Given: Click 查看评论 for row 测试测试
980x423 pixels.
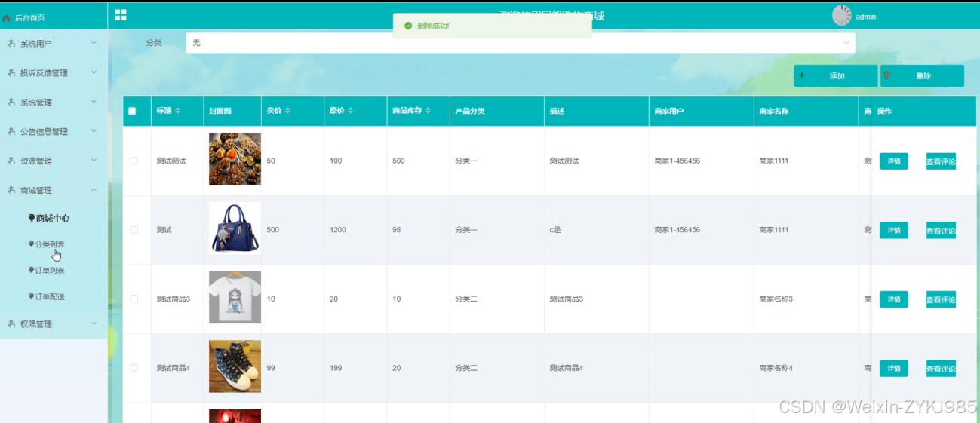Looking at the screenshot, I should (941, 161).
